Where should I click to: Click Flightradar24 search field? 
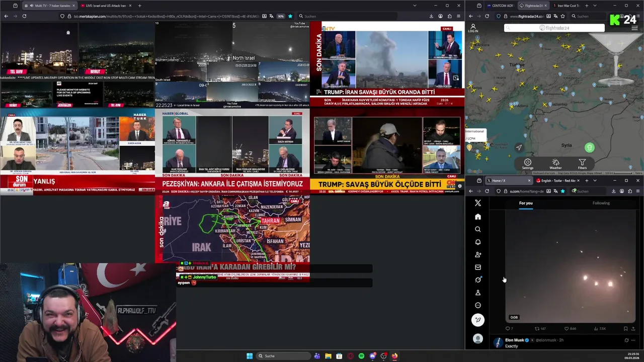click(x=554, y=28)
